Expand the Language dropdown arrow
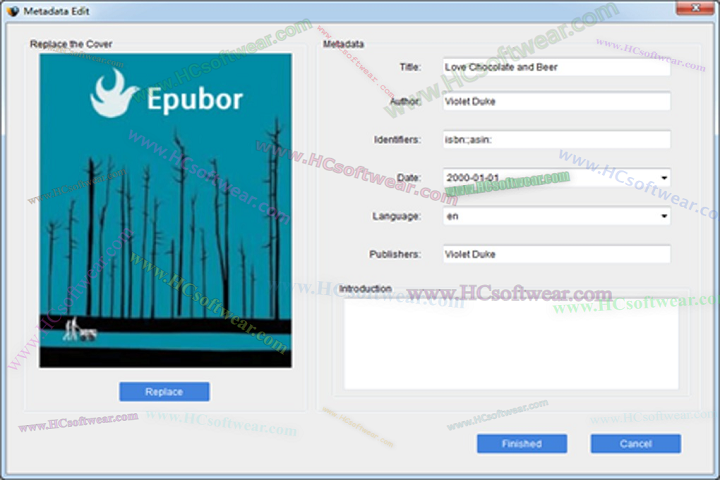 tap(663, 216)
